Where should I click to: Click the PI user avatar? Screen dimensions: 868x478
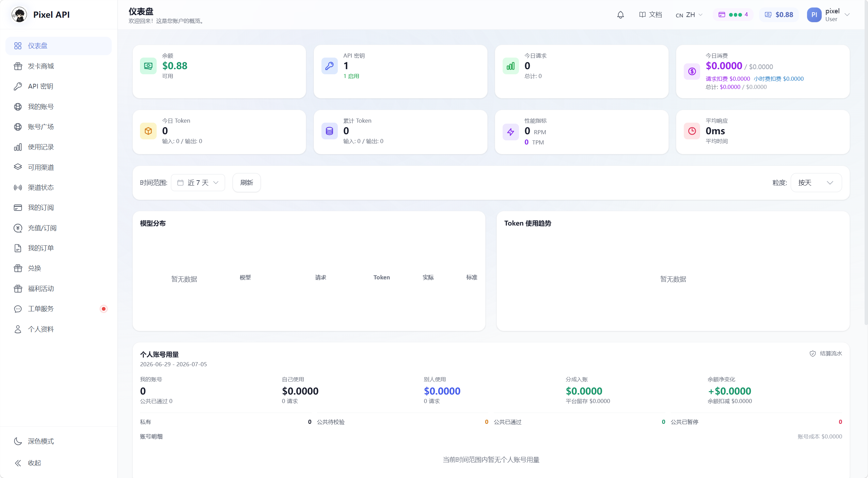(x=814, y=15)
